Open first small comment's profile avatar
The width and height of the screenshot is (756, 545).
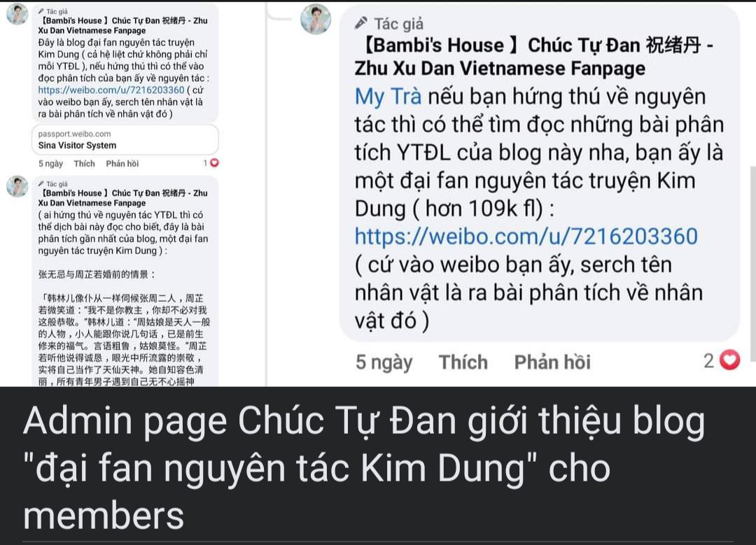tap(17, 13)
